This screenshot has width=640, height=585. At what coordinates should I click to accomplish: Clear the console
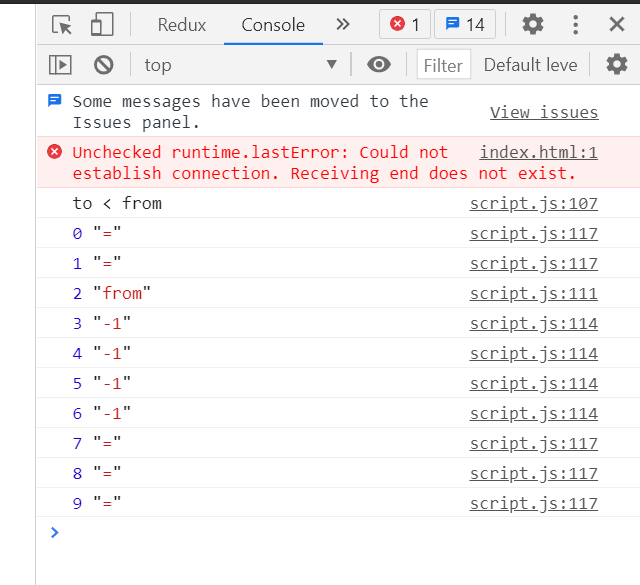104,65
